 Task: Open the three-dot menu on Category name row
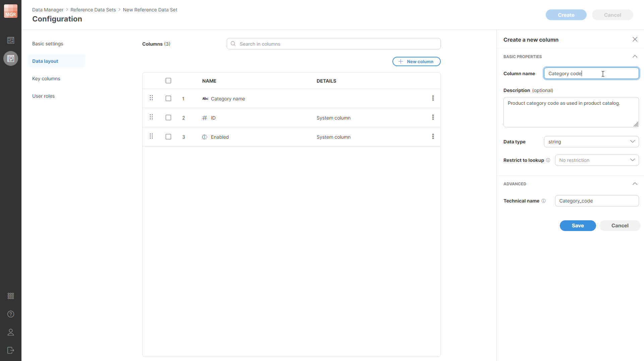[x=433, y=98]
